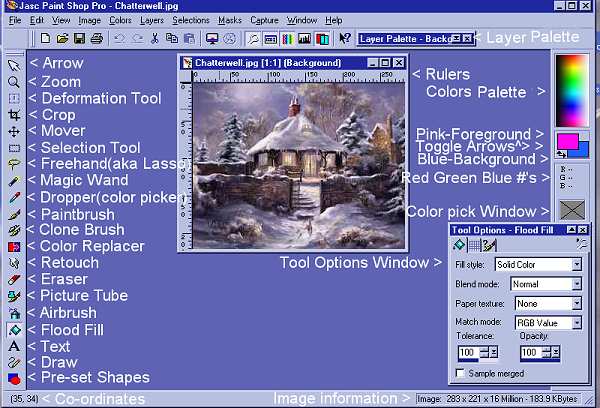The width and height of the screenshot is (600, 408).
Task: Select the Eraser tool
Action: coord(14,280)
